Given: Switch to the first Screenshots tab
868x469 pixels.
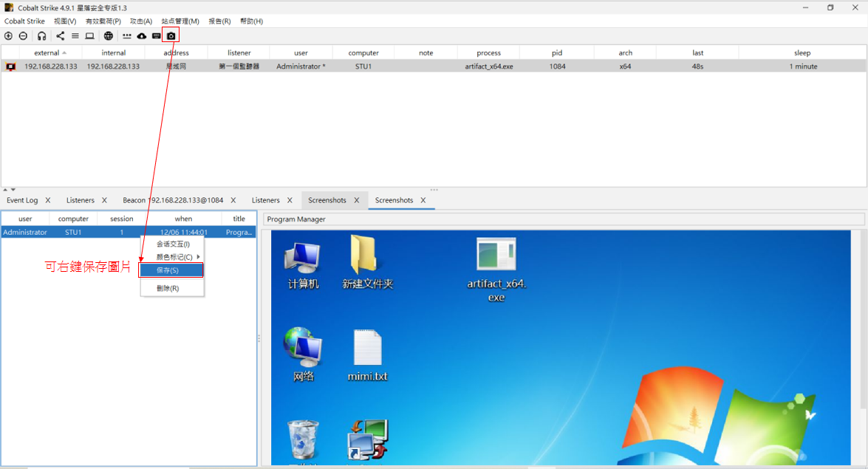Looking at the screenshot, I should click(327, 200).
